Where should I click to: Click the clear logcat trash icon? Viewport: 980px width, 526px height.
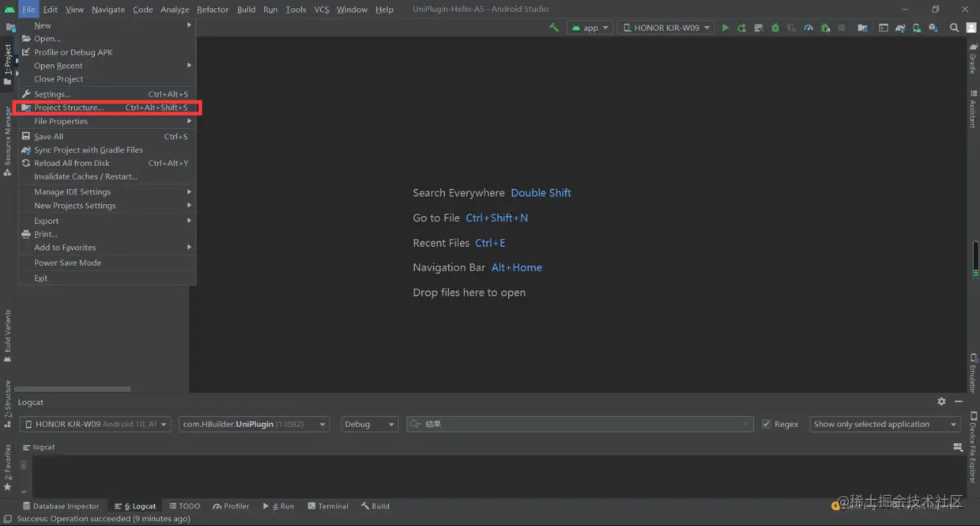tap(24, 465)
